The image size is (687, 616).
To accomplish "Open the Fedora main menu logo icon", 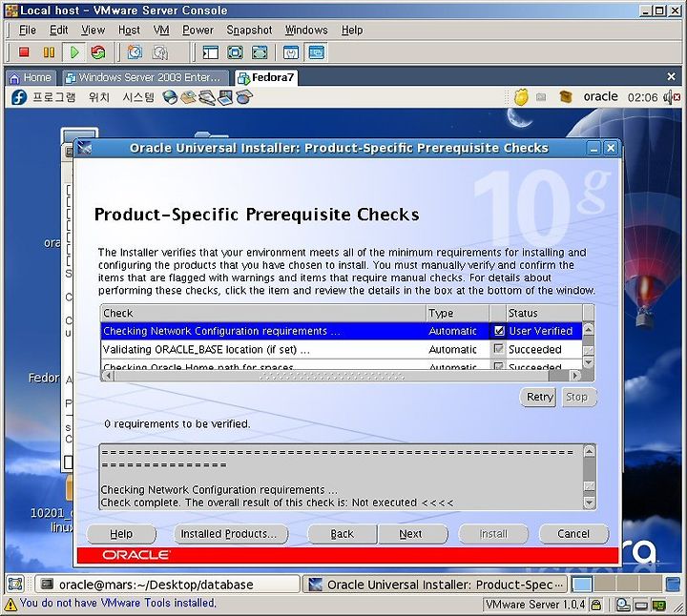I will pyautogui.click(x=19, y=97).
